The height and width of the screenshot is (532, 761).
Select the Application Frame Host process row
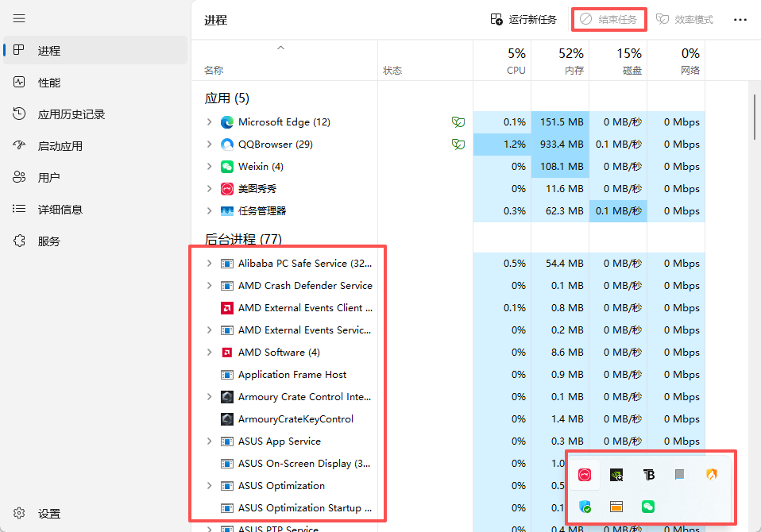[x=292, y=375]
